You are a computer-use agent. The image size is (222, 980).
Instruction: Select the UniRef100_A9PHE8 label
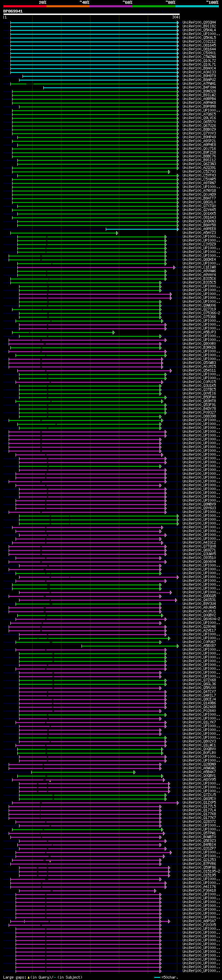coord(199,145)
